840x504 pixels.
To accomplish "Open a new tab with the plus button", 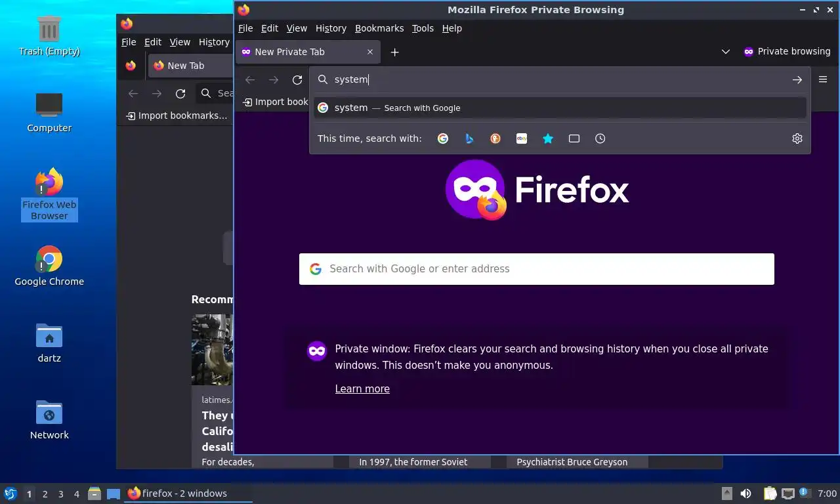I will click(x=394, y=52).
